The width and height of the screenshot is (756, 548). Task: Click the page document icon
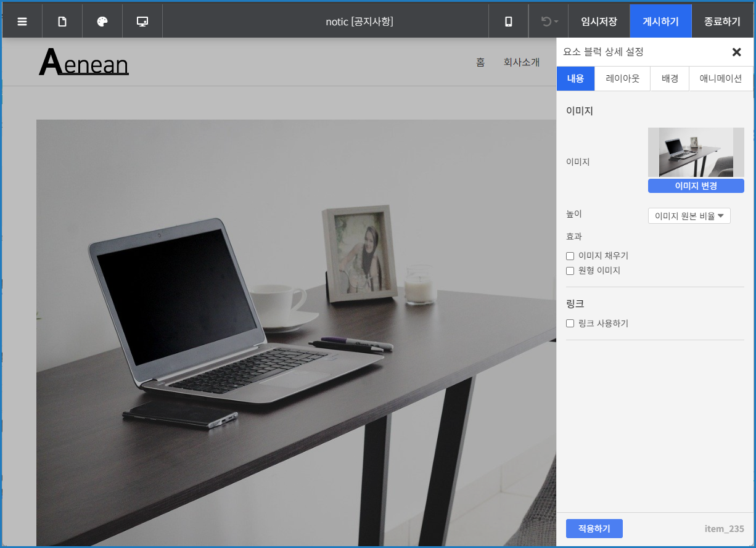click(x=62, y=22)
